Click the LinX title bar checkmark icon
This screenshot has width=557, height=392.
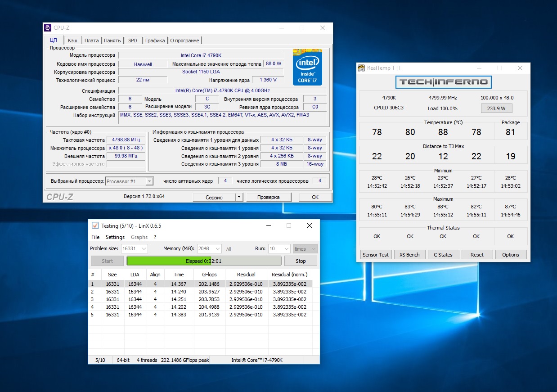pyautogui.click(x=95, y=225)
